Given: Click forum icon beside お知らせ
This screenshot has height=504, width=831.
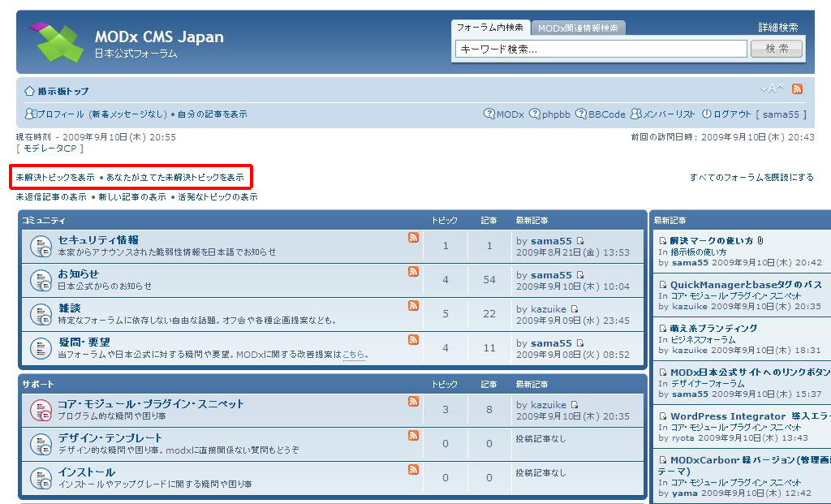Looking at the screenshot, I should click(41, 280).
